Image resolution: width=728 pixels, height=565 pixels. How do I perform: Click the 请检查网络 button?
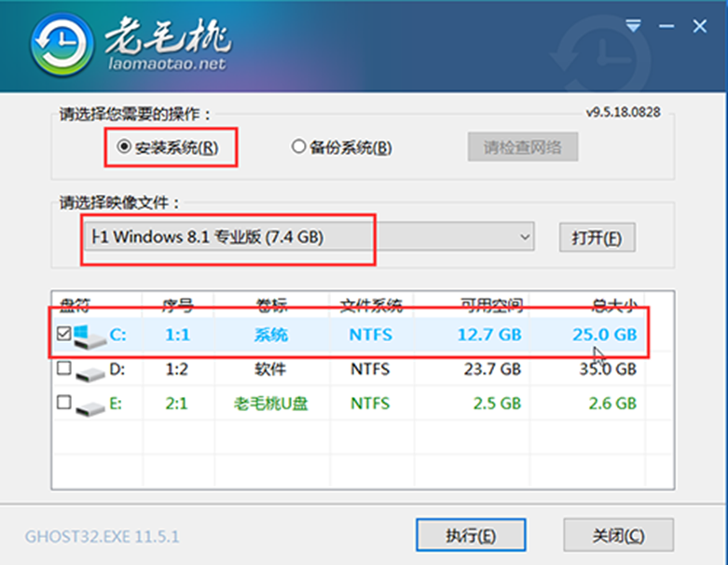pyautogui.click(x=523, y=147)
